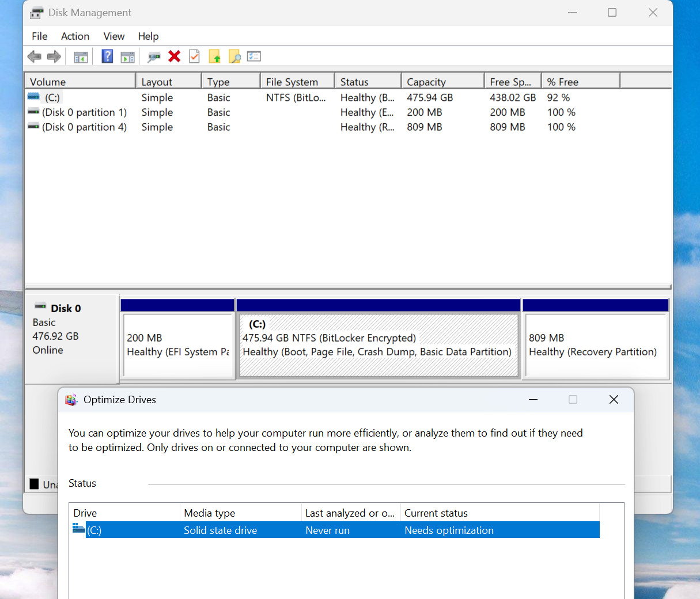Click the Connect/Rescan disk toolbar icon

154,56
